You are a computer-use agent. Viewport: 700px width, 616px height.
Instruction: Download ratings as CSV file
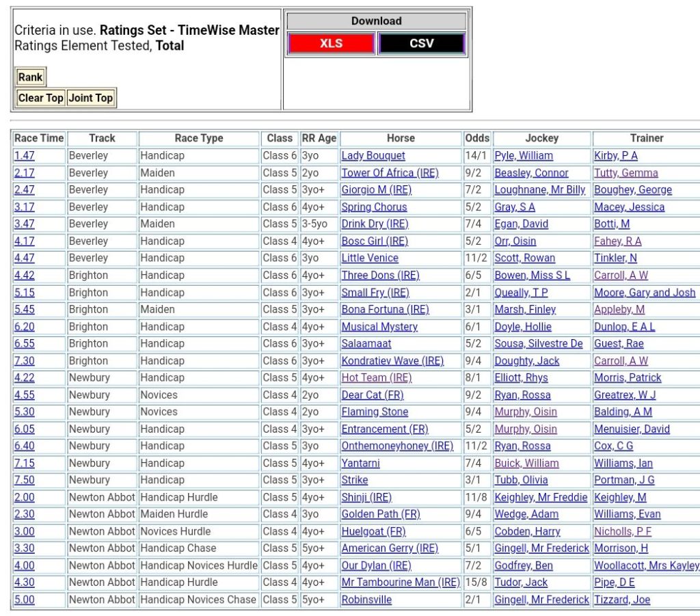[421, 44]
